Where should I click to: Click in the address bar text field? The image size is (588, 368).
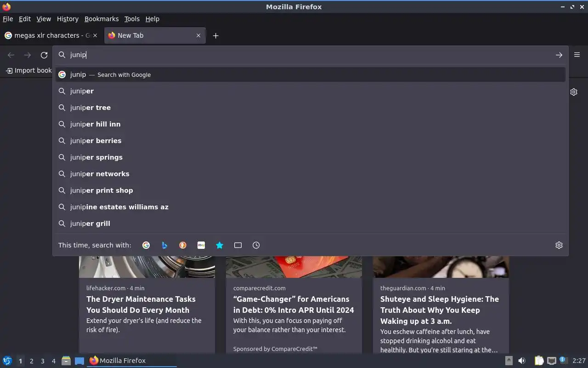click(310, 55)
